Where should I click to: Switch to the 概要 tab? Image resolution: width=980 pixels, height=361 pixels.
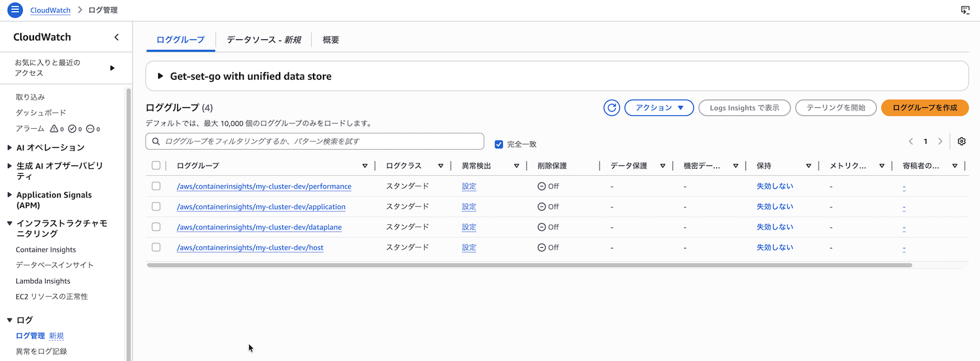point(331,40)
